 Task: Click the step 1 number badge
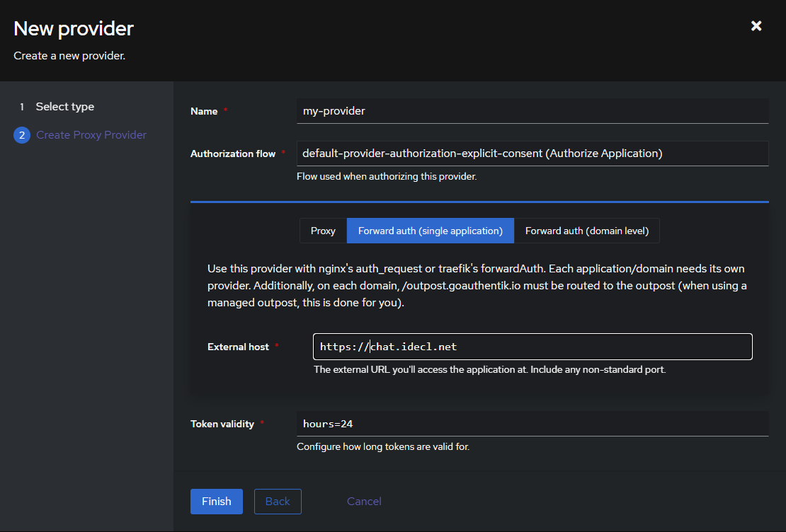pyautogui.click(x=22, y=107)
